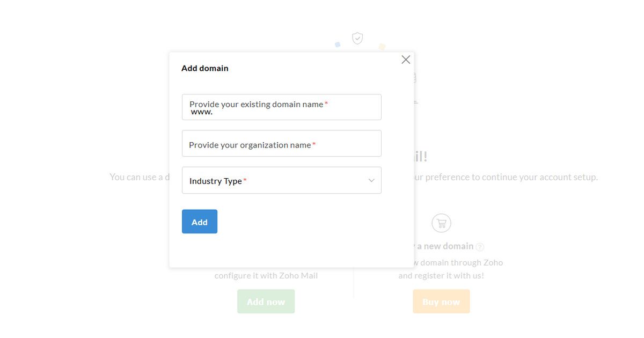Open the help icon beside new domain
Image resolution: width=644 pixels, height=338 pixels.
tap(480, 247)
